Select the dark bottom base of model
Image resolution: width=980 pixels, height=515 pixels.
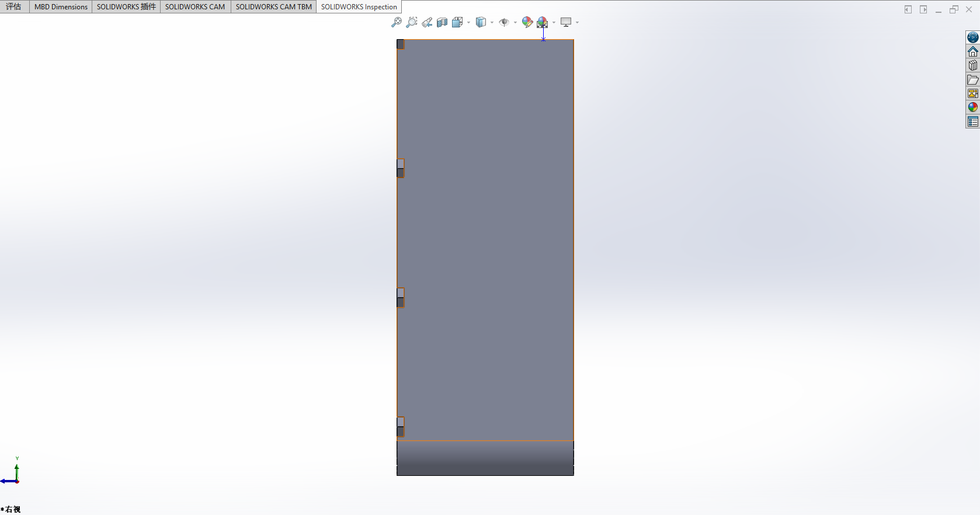485,458
